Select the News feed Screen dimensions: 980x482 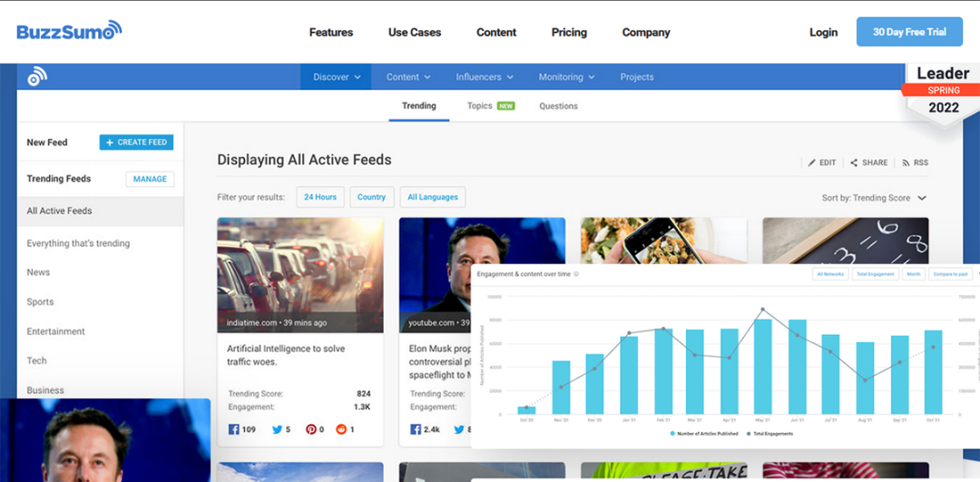[x=38, y=272]
